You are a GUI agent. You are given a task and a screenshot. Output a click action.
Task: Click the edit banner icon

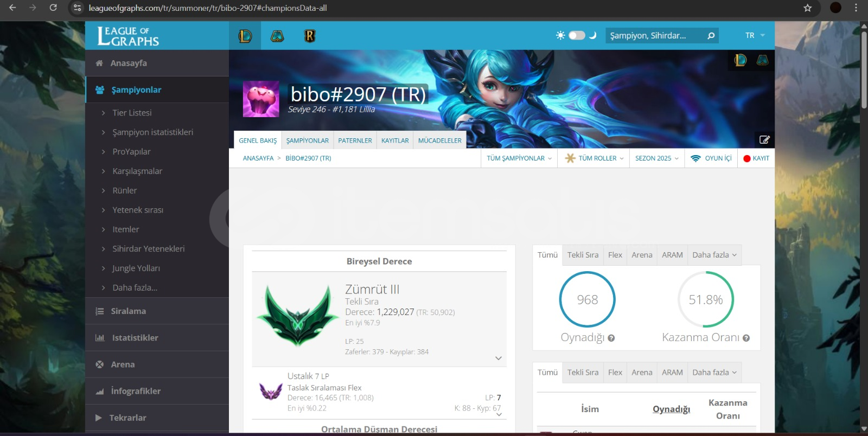(764, 139)
